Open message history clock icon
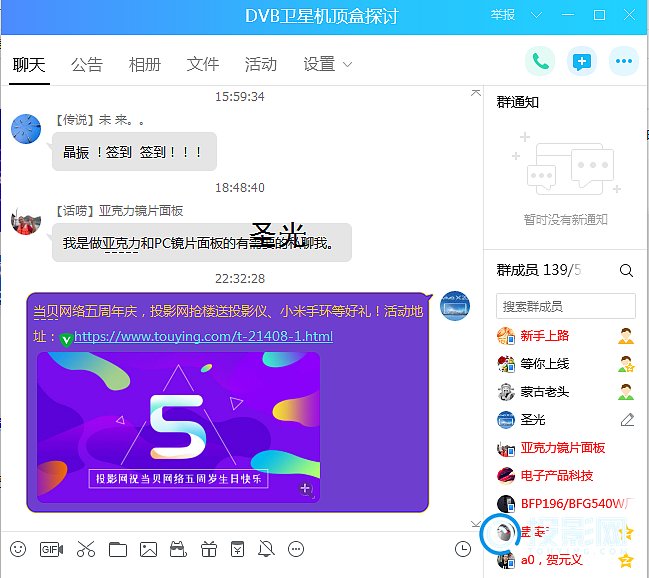649x578 pixels. coord(463,549)
